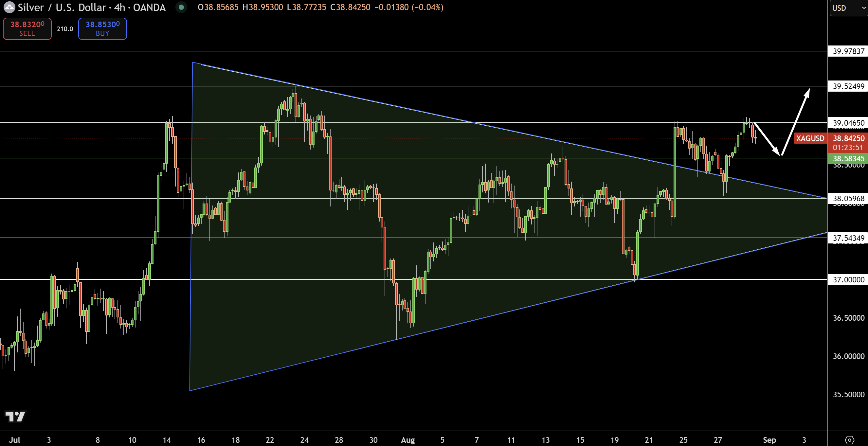This screenshot has height=446, width=868.
Task: Open chart settings gear icon
Action: click(x=849, y=439)
